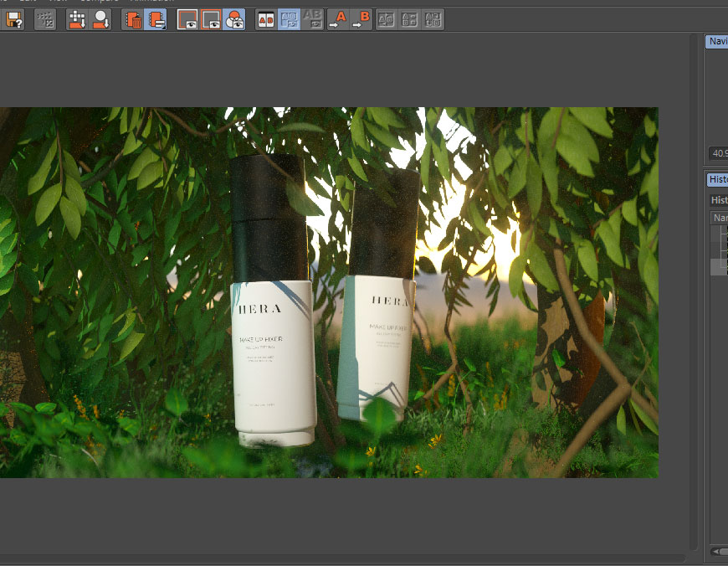Toggle the highlighted notebook list icon

tap(156, 20)
